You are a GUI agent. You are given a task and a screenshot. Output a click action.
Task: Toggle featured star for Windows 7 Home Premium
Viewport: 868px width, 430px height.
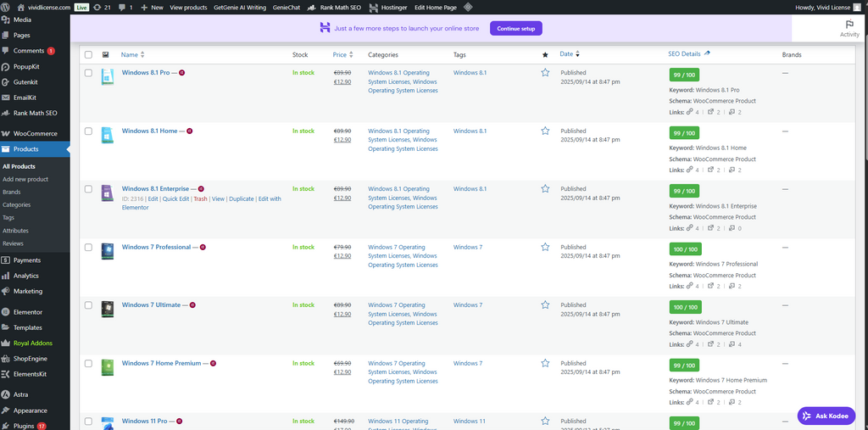545,363
